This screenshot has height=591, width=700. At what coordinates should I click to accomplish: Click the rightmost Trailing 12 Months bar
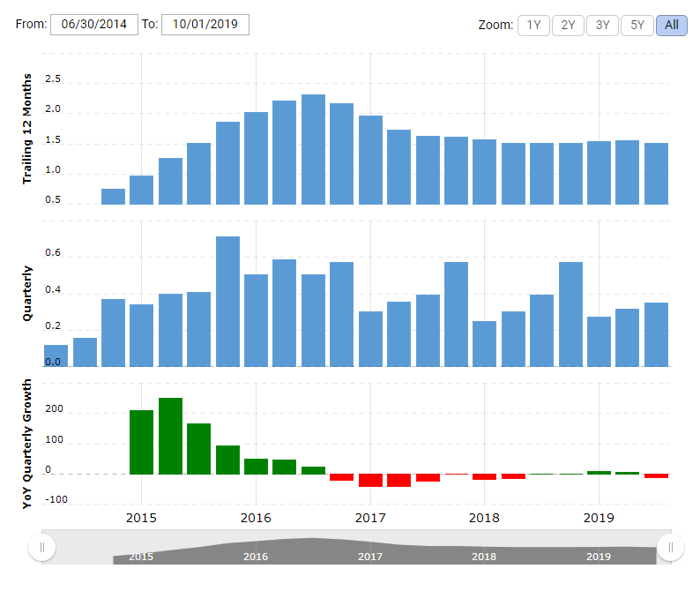tap(656, 174)
